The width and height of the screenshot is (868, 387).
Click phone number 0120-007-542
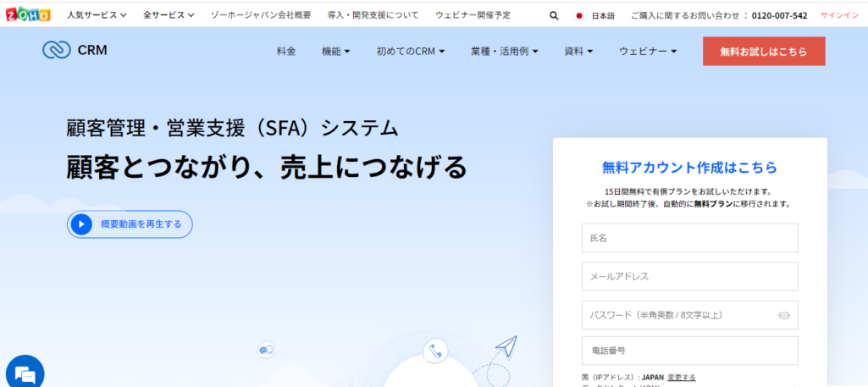[779, 15]
